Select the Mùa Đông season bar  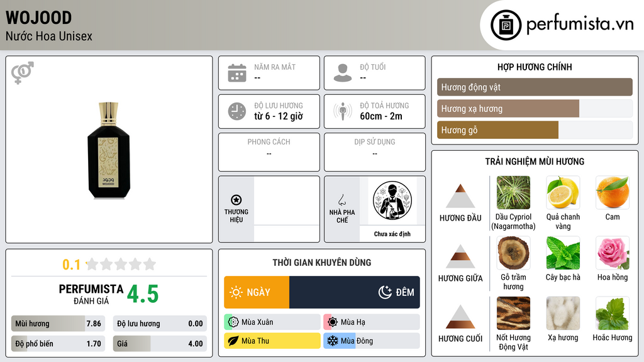pyautogui.click(x=372, y=341)
